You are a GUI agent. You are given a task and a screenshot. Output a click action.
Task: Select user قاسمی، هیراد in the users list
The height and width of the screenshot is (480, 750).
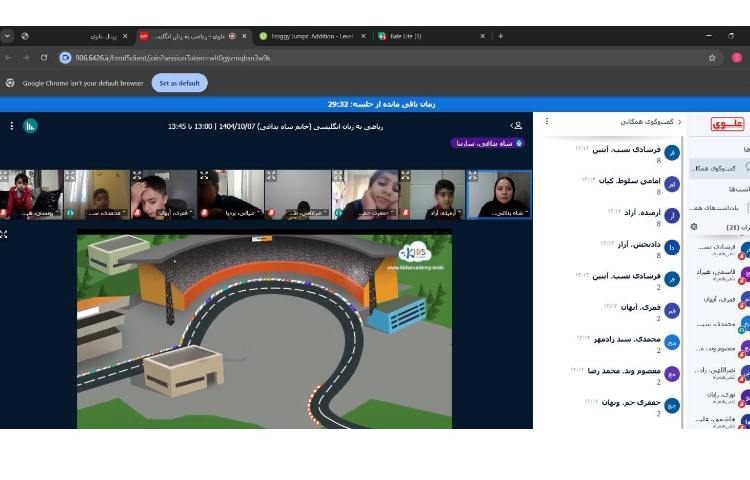click(719, 274)
